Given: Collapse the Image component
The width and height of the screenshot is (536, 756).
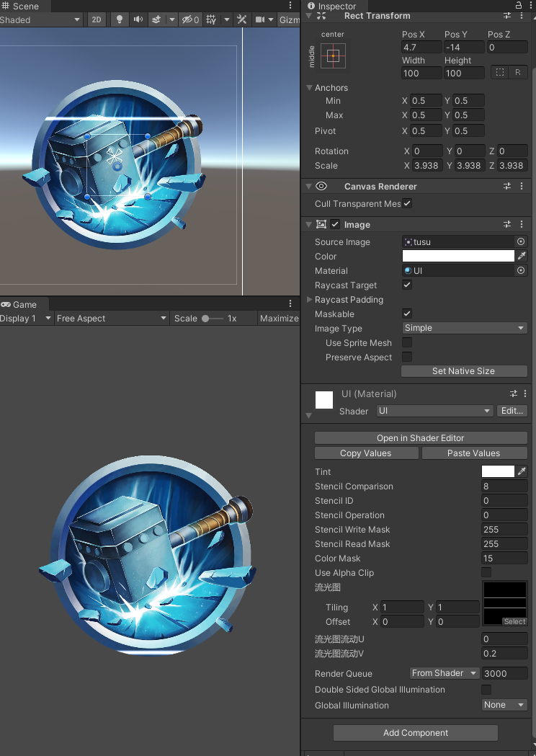Looking at the screenshot, I should (x=309, y=225).
